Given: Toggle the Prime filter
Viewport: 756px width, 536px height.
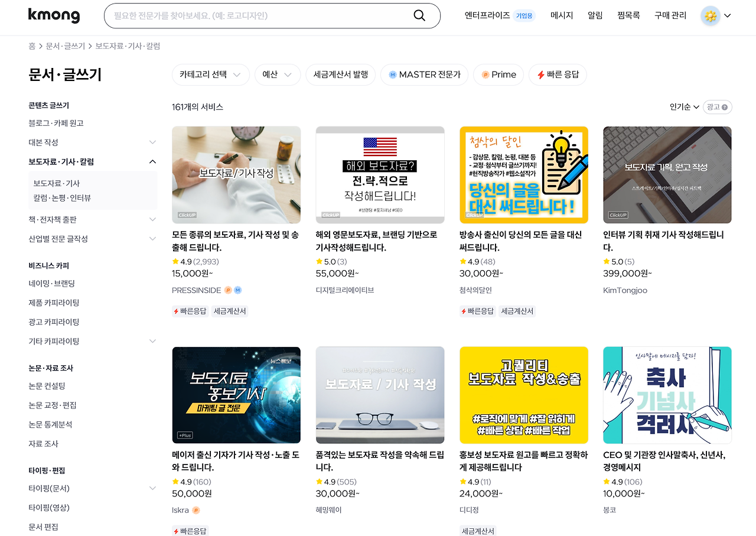Looking at the screenshot, I should 498,74.
